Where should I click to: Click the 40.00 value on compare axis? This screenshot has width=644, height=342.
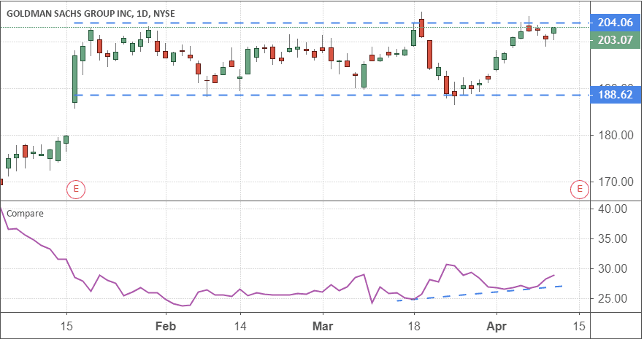612,209
